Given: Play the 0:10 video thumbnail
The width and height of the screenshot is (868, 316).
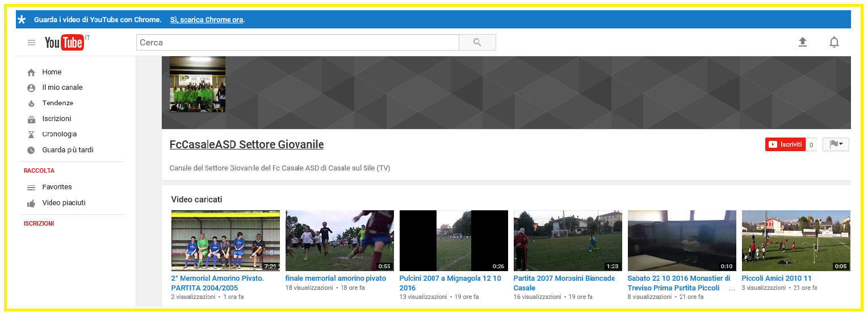Looking at the screenshot, I should pos(682,240).
